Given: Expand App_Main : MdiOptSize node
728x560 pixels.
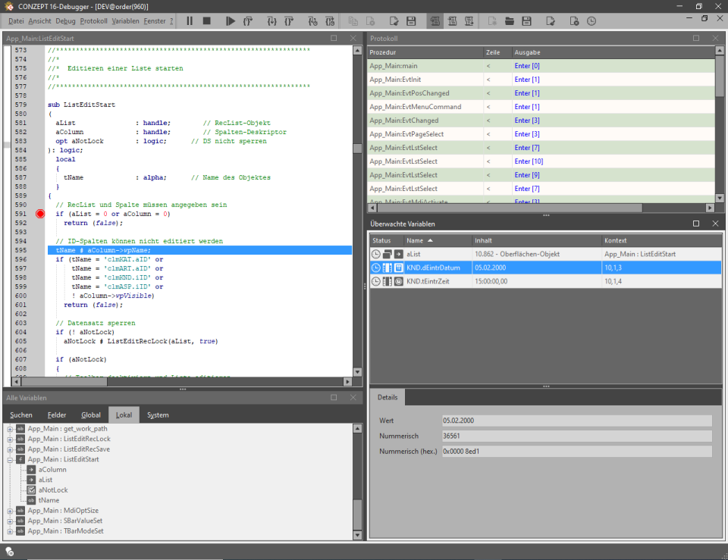Looking at the screenshot, I should tap(10, 510).
